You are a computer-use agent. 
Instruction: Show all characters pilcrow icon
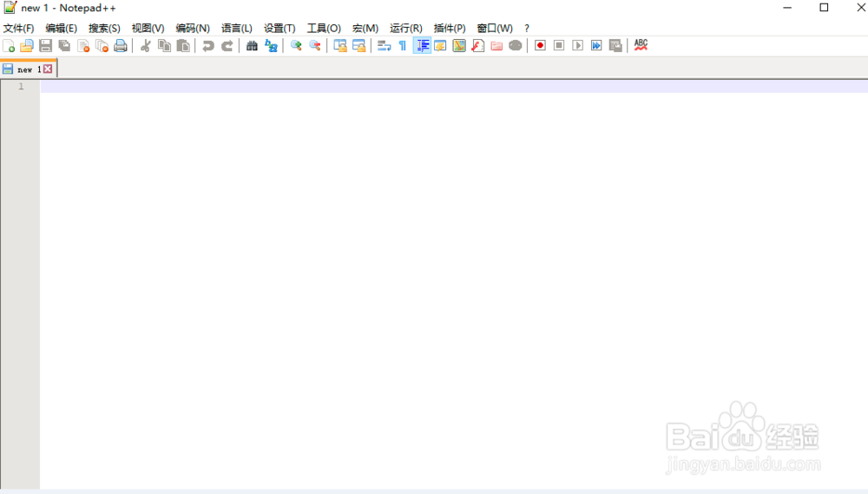403,46
